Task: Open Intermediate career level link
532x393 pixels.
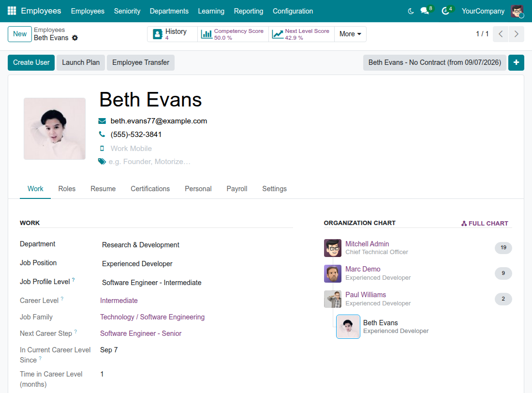Action: pos(119,301)
